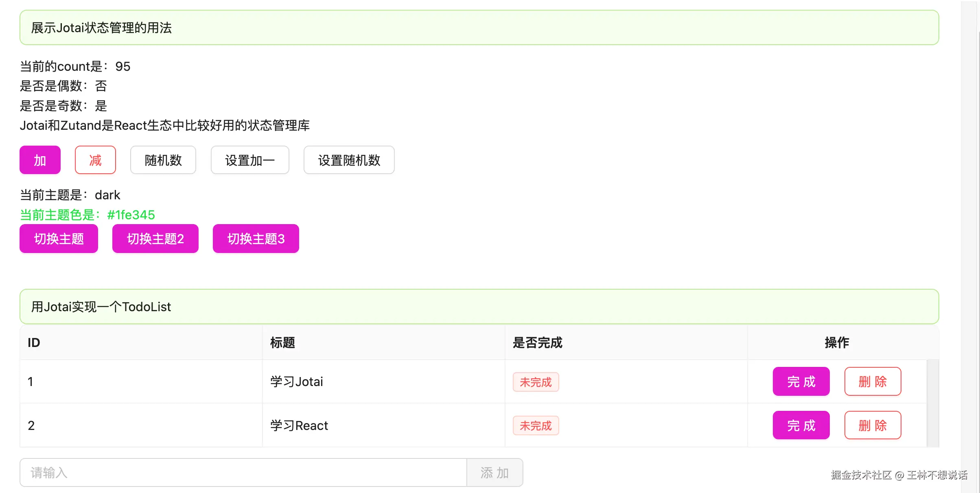Click the 标题 column header

(x=282, y=342)
